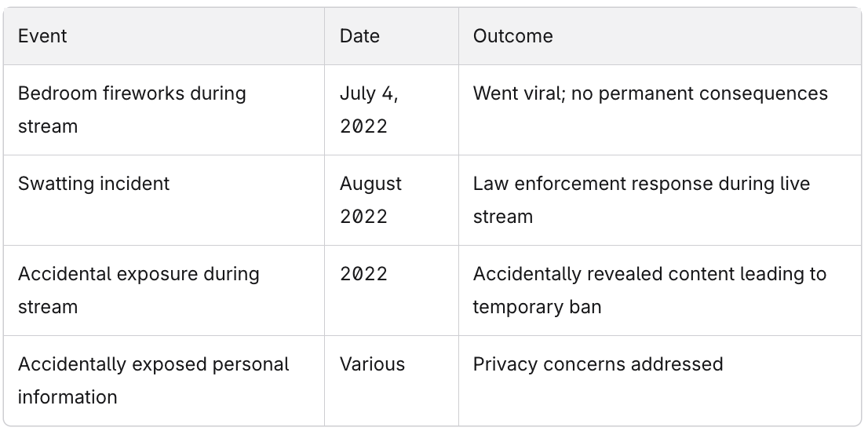Image resolution: width=868 pixels, height=431 pixels.
Task: Click the Law enforcement response outcome cell
Action: [x=660, y=200]
